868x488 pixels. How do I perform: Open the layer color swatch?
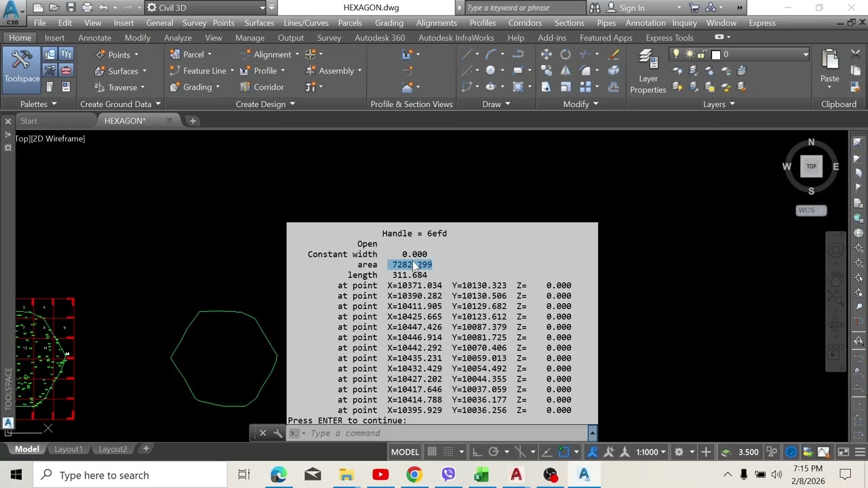(x=715, y=54)
